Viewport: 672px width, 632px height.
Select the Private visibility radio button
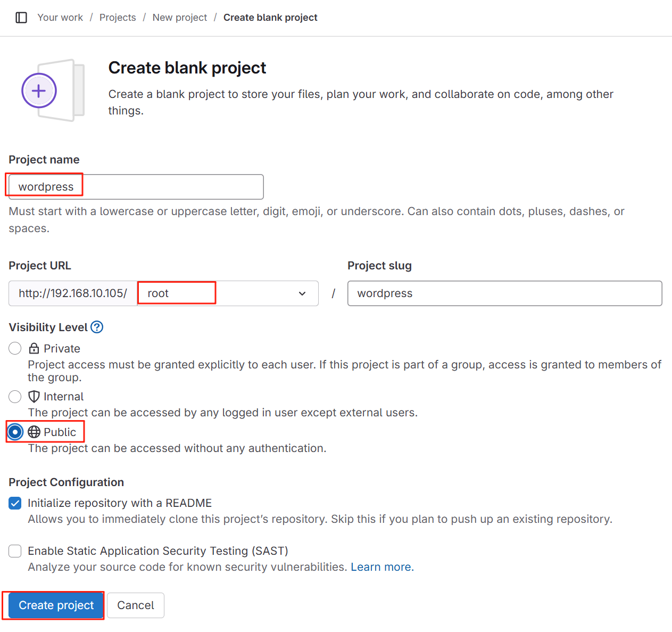point(15,348)
